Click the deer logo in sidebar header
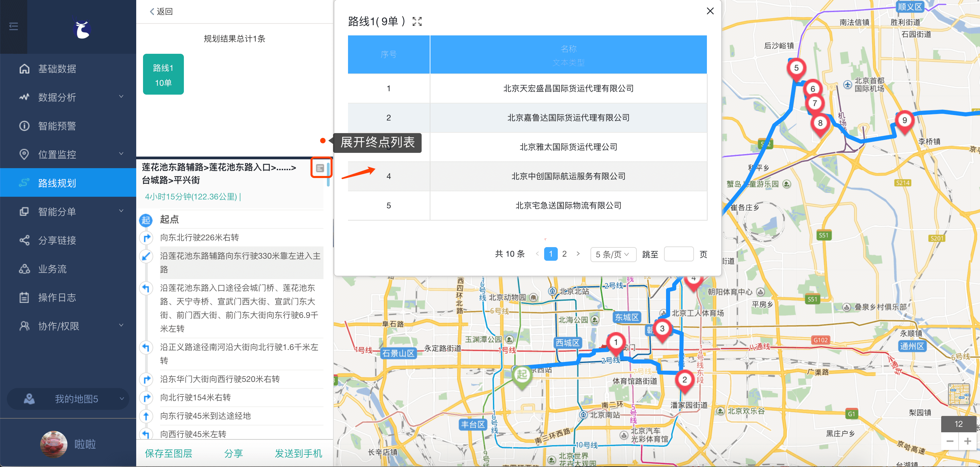The width and height of the screenshot is (980, 467). point(82,29)
